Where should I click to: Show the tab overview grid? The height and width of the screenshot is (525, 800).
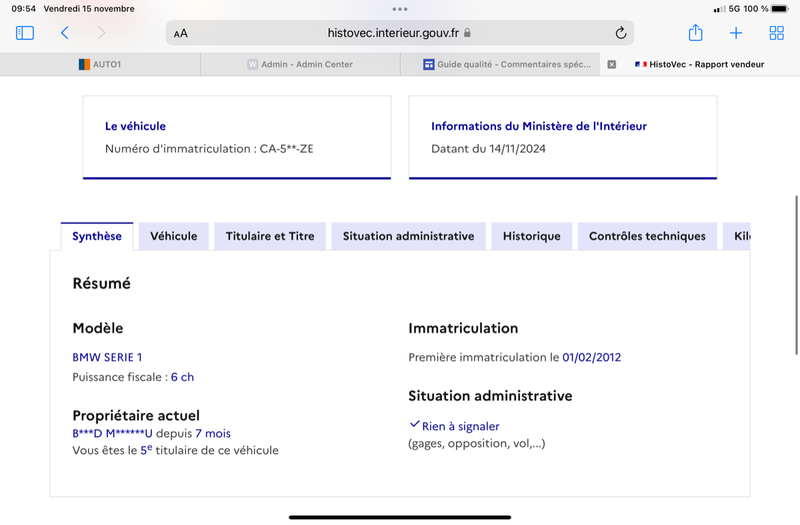pos(777,33)
